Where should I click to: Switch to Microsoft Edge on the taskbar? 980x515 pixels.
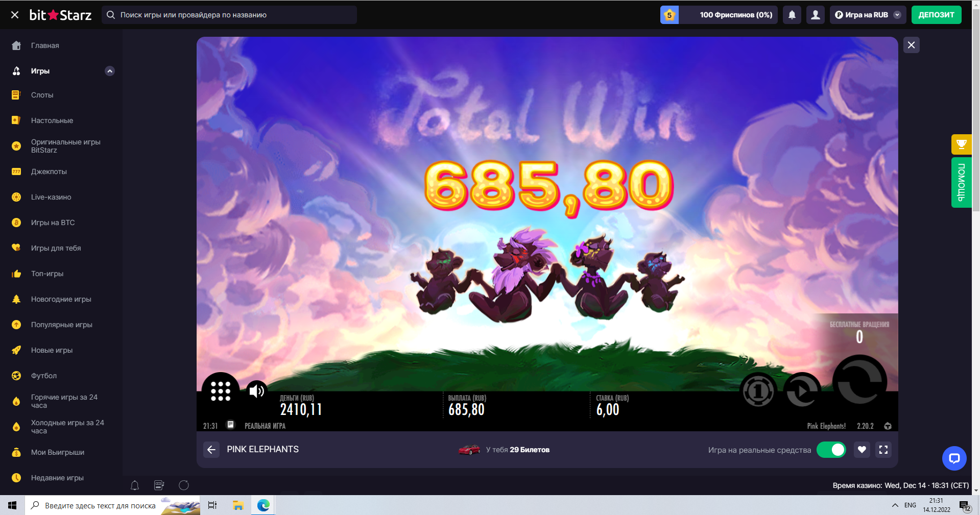coord(264,505)
